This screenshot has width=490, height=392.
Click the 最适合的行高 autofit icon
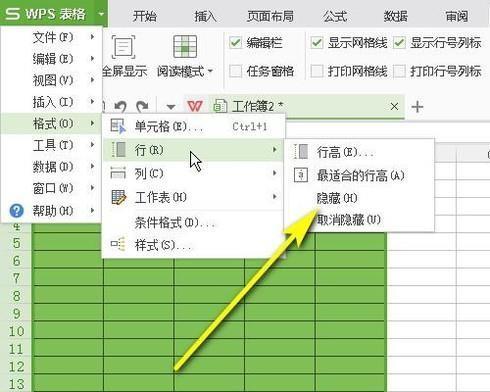[301, 175]
